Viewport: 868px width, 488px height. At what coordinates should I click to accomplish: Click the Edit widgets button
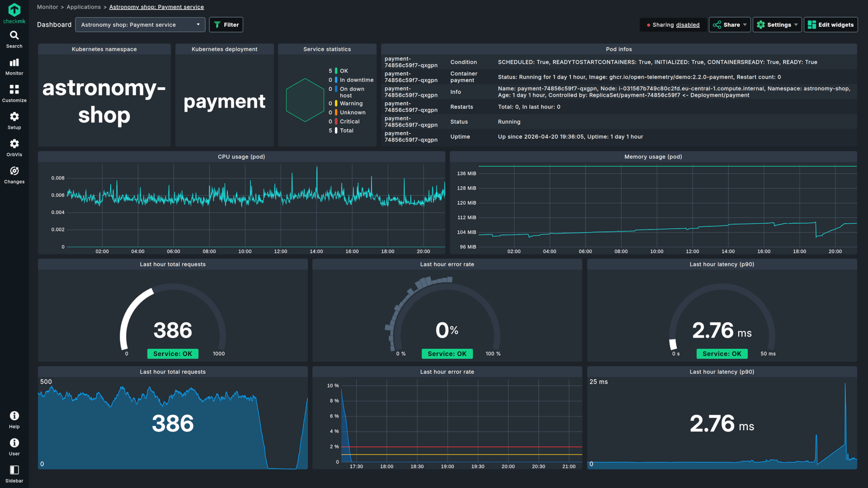click(830, 25)
